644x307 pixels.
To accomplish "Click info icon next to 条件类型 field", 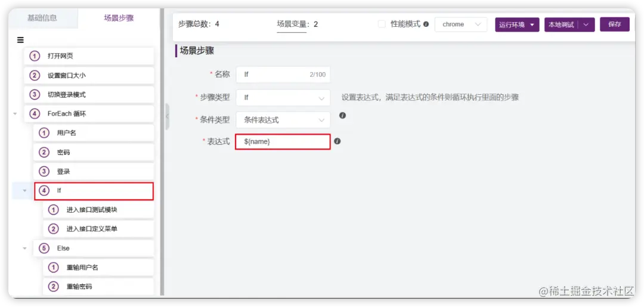I will pyautogui.click(x=342, y=115).
